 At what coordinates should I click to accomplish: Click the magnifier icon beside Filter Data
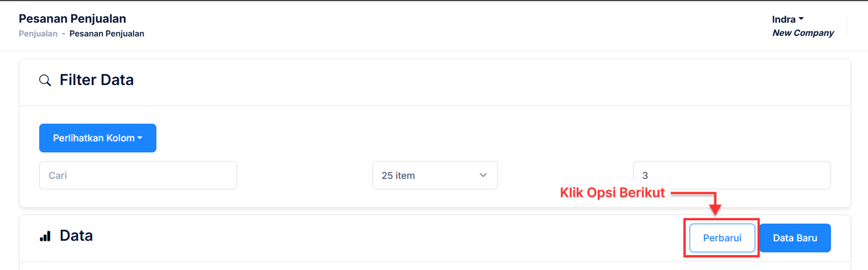45,81
